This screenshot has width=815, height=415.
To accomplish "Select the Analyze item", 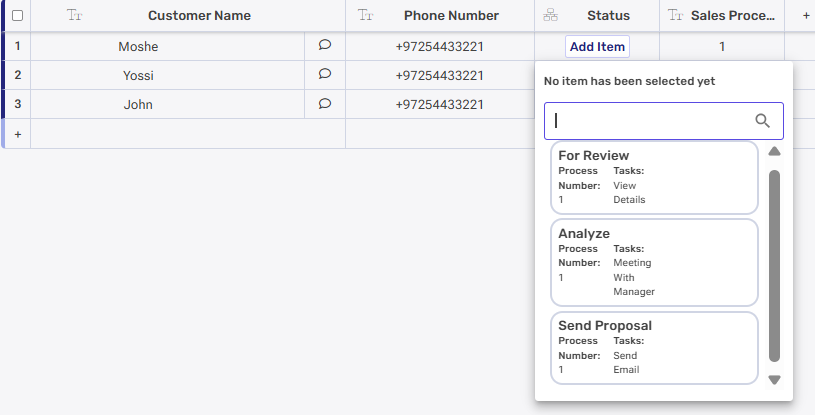I will pos(654,262).
